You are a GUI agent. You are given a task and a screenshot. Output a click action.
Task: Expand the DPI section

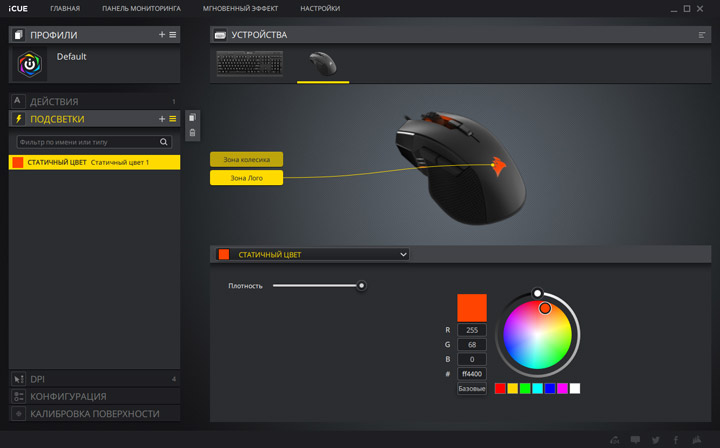94,379
